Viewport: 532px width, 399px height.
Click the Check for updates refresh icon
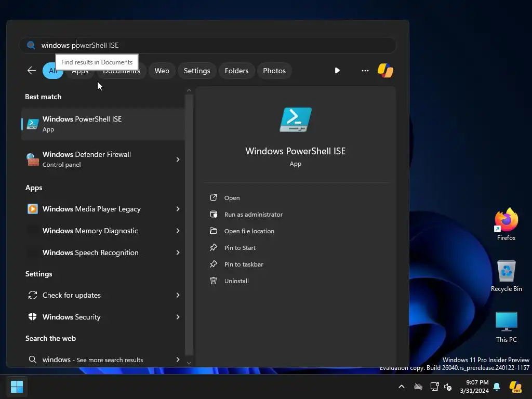click(33, 295)
